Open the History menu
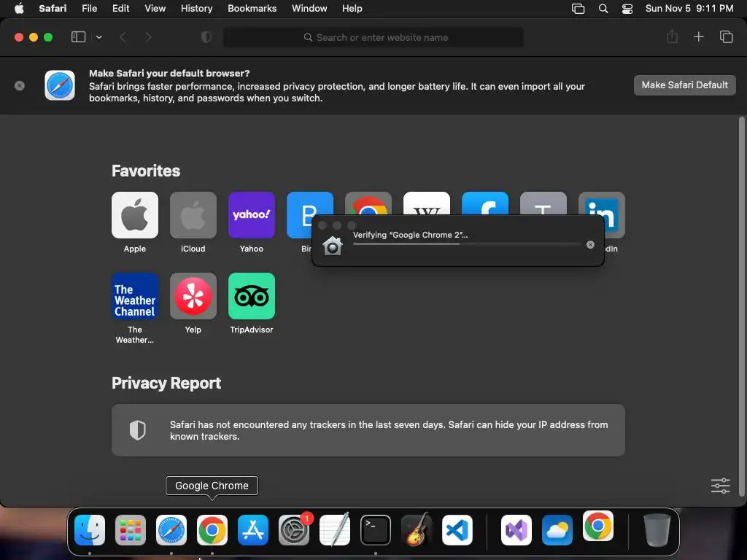The height and width of the screenshot is (560, 747). click(196, 9)
